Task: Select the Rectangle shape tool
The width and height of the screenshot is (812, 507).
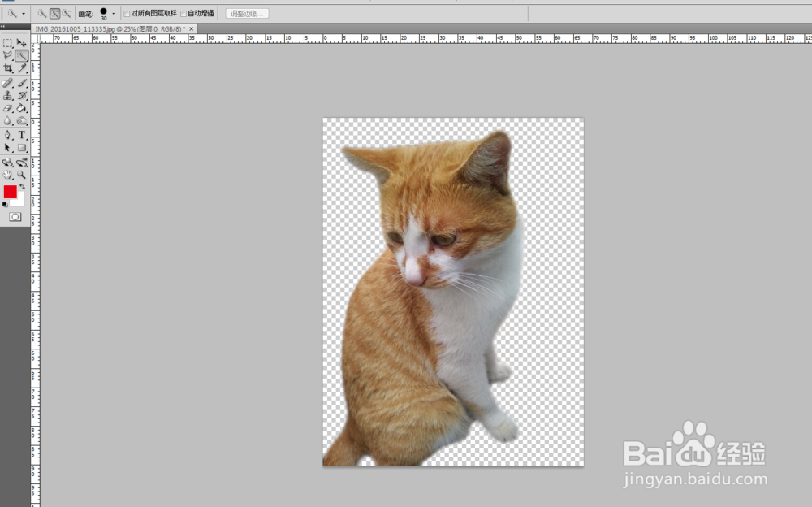Action: click(x=22, y=148)
